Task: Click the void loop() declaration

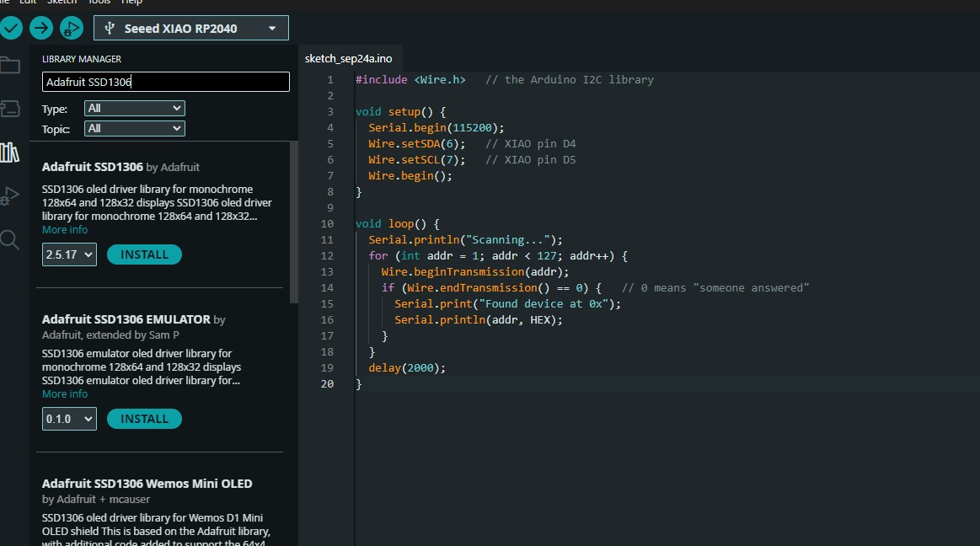Action: click(398, 223)
